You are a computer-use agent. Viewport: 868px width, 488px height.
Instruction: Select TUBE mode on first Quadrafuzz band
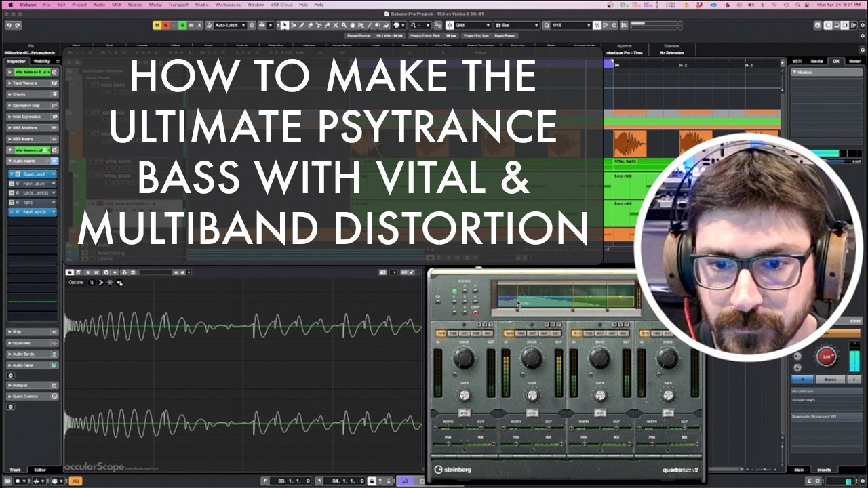[x=453, y=333]
